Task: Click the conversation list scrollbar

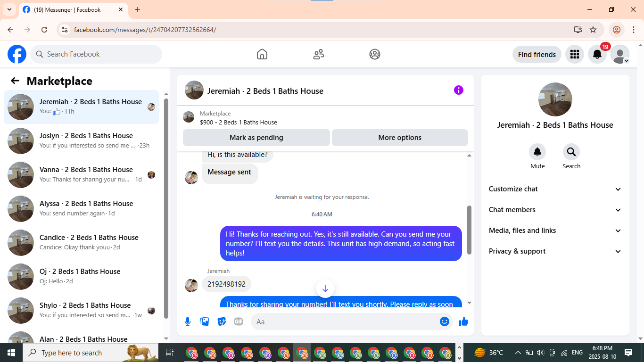Action: pyautogui.click(x=166, y=207)
